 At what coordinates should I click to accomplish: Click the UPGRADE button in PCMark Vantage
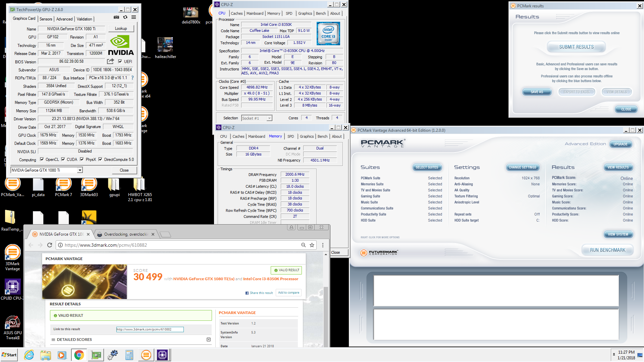(x=620, y=144)
